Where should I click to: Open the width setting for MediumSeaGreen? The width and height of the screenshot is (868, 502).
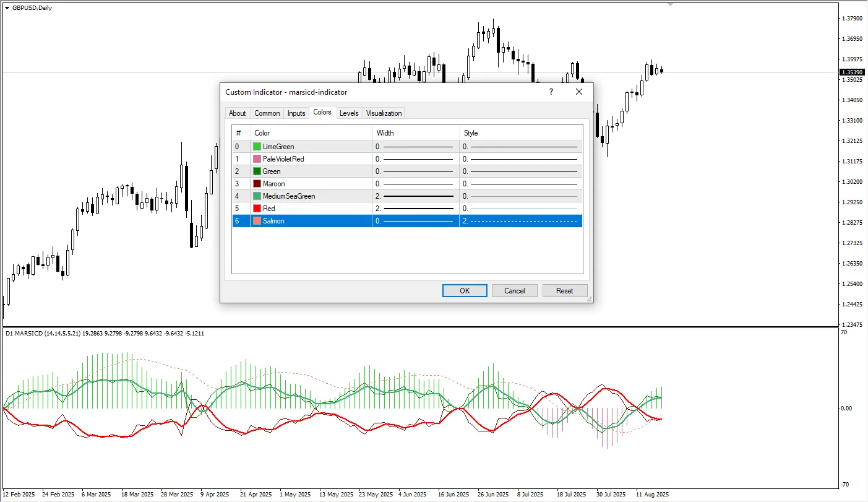point(415,196)
